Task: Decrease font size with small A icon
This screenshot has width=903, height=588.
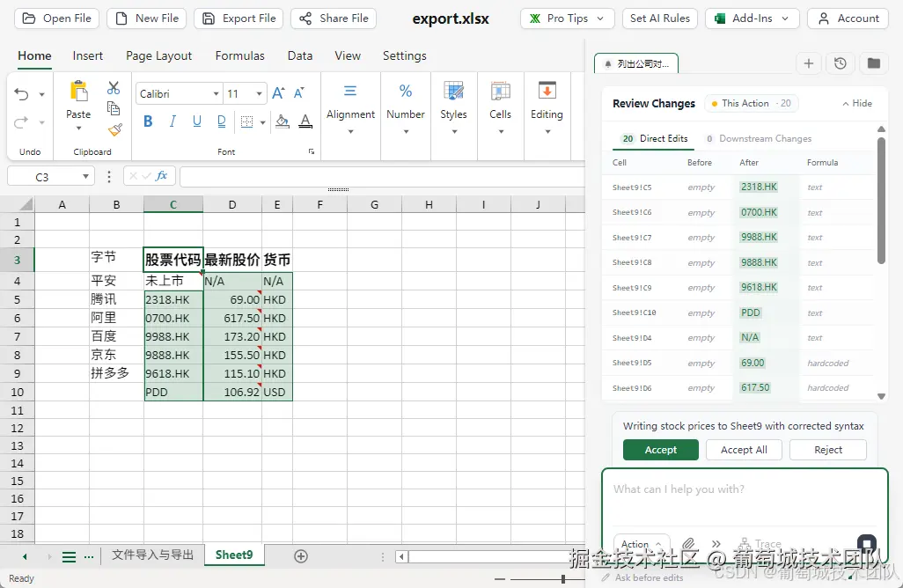Action: click(299, 93)
